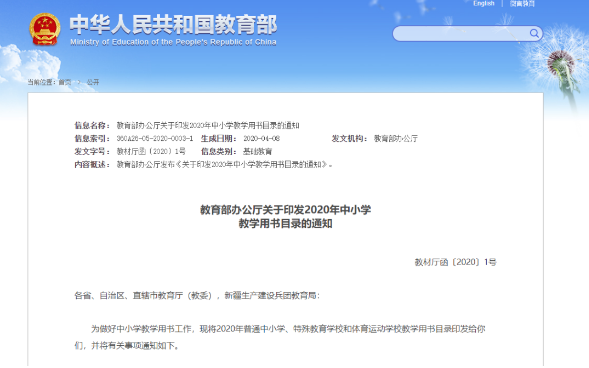Click the salutation line starting 各省、自治区
The width and height of the screenshot is (589, 368).
click(197, 296)
